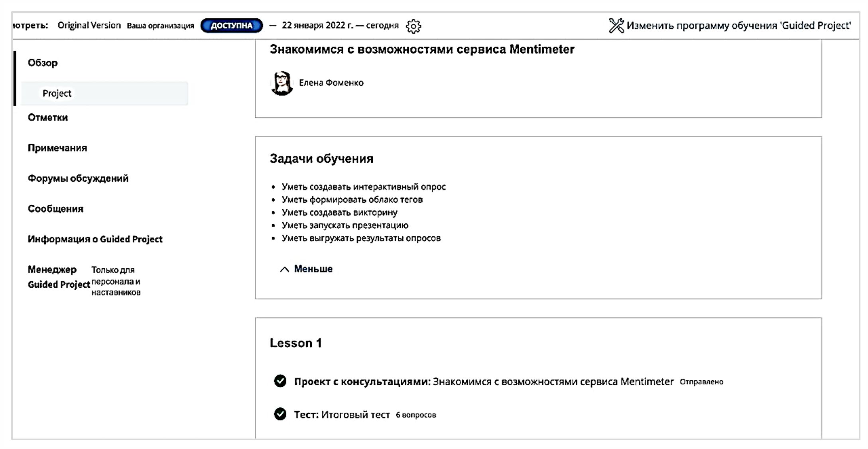Open the settings gear next to the date
This screenshot has width=868, height=449.
tap(413, 26)
